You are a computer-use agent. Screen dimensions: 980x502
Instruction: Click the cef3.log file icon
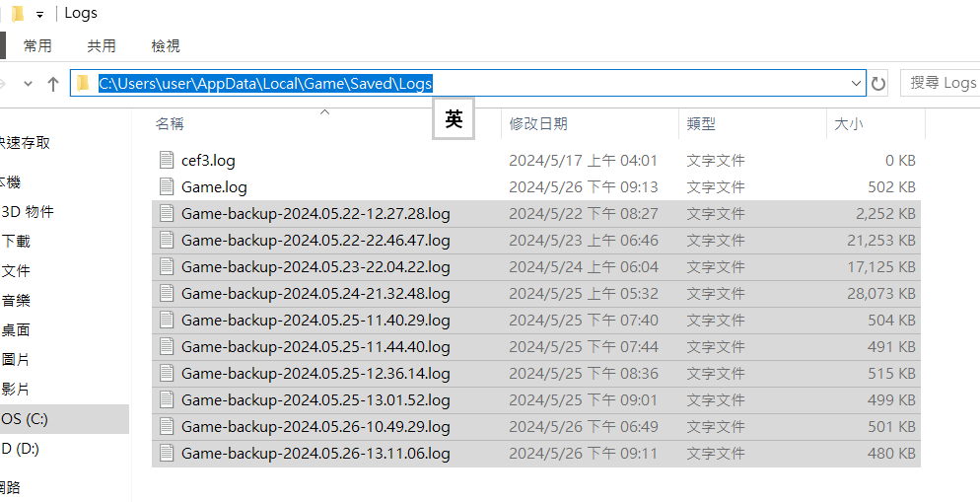(x=167, y=160)
